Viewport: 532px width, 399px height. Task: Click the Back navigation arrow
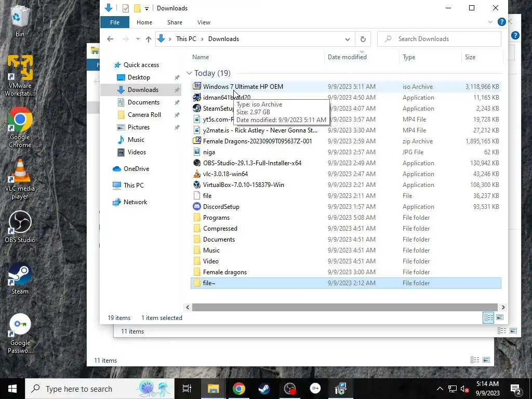pos(110,39)
